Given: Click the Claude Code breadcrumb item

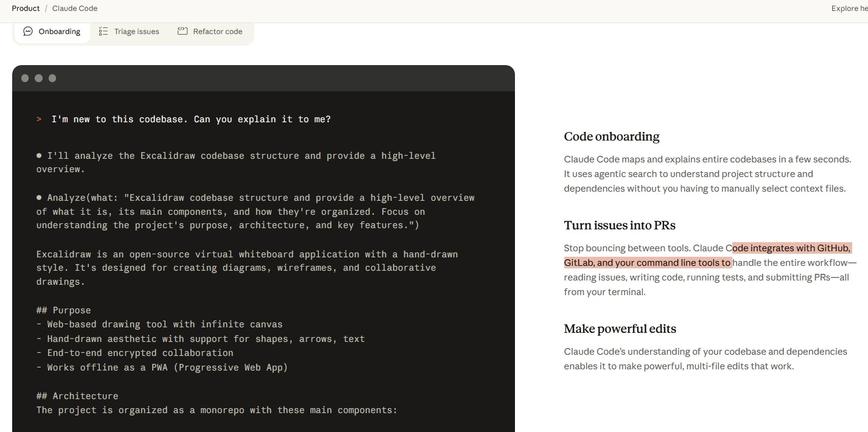Looking at the screenshot, I should coord(75,9).
